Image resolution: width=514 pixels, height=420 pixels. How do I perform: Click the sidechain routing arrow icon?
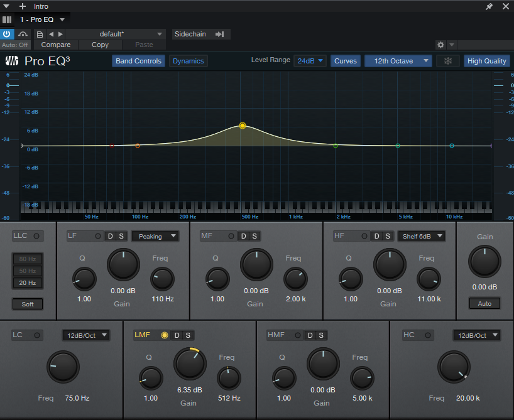pyautogui.click(x=219, y=34)
